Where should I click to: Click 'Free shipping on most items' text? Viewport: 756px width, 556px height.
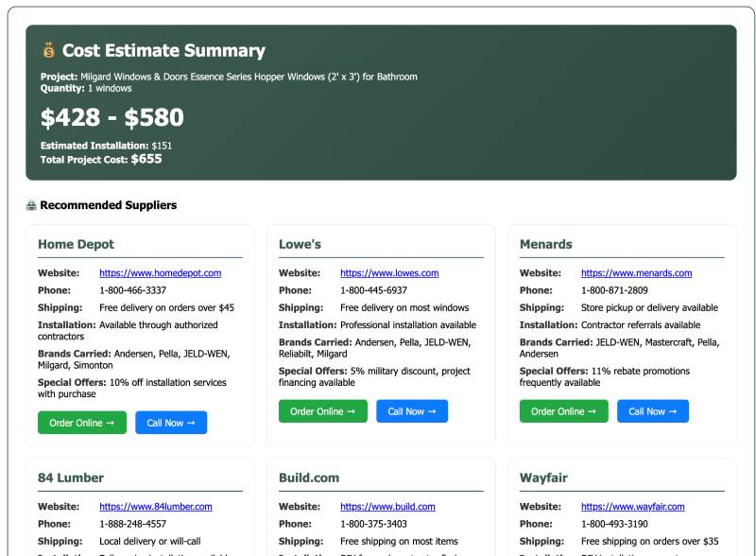click(x=399, y=542)
